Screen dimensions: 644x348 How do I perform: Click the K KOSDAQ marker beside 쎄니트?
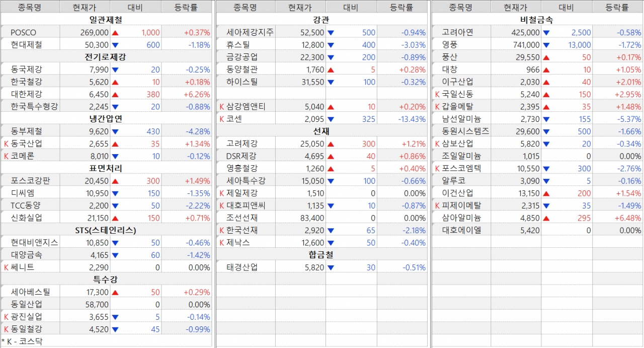point(6,267)
